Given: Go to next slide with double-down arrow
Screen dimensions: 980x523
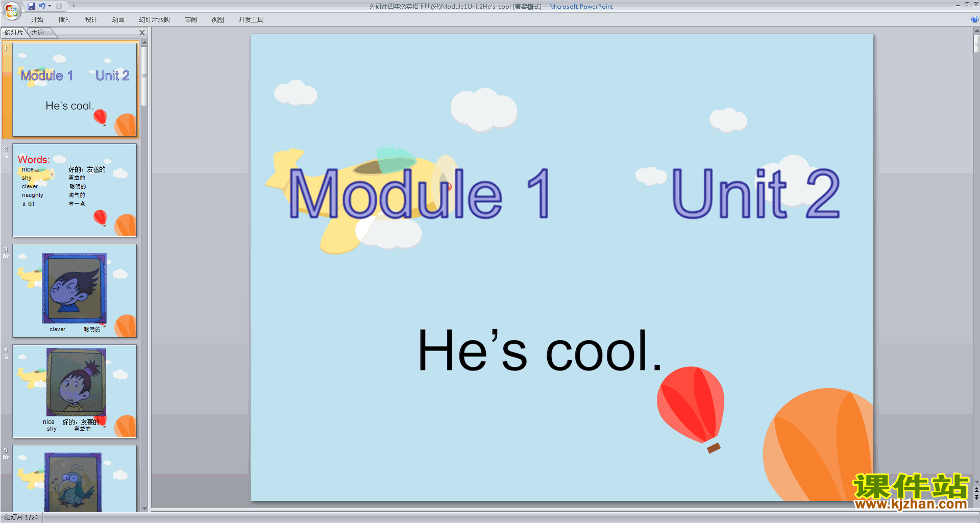Looking at the screenshot, I should (x=976, y=497).
